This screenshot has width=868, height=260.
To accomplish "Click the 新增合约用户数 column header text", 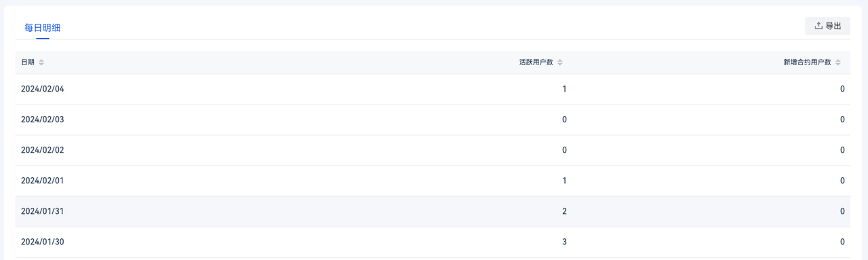I will (807, 62).
